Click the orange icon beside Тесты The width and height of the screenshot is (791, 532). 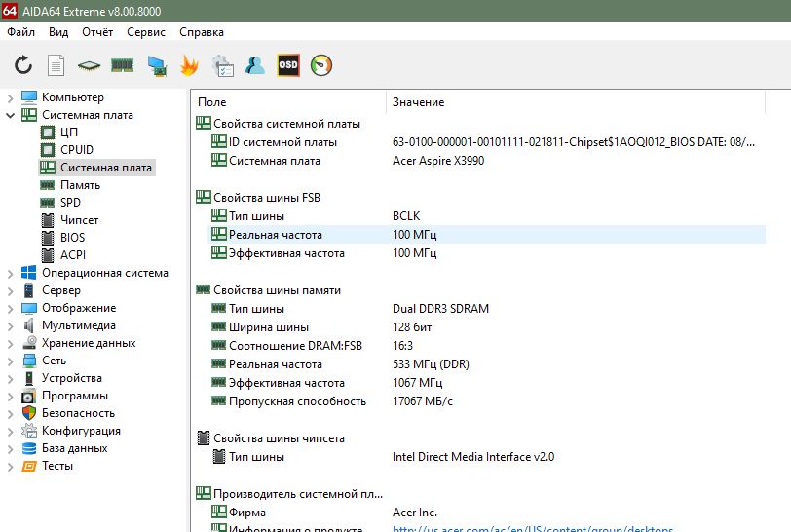pos(29,466)
